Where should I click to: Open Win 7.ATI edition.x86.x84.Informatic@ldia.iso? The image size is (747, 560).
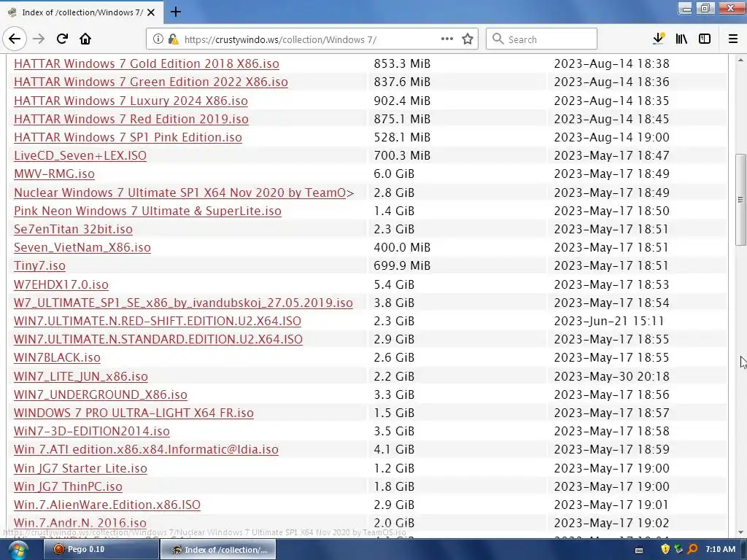(146, 449)
